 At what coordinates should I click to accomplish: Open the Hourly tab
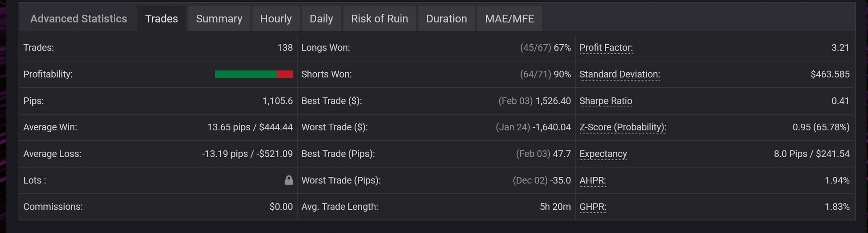276,19
